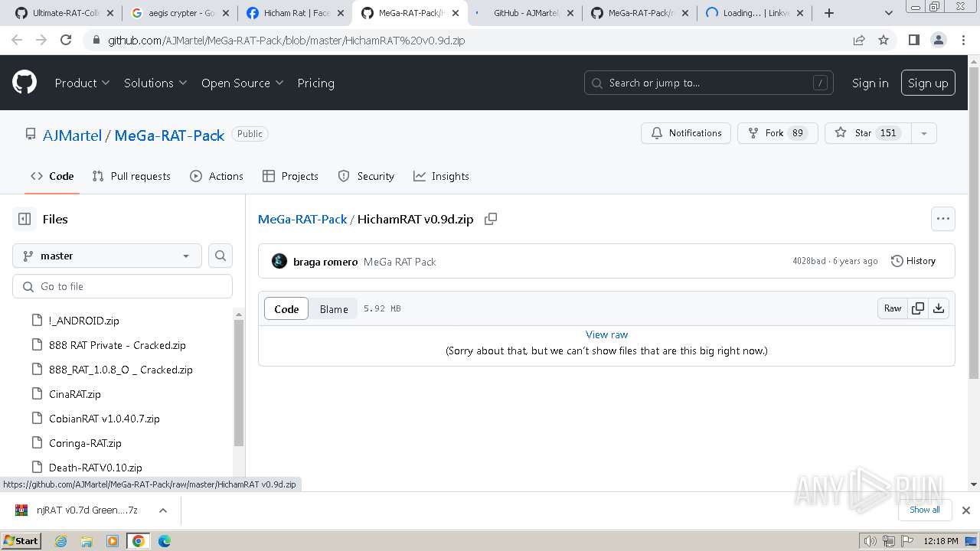Open Chrome three-dot menu
The height and width of the screenshot is (551, 980).
pos(963,40)
